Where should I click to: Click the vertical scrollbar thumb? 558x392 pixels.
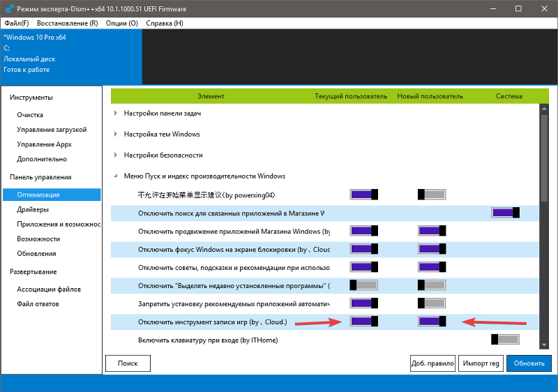tap(544, 158)
